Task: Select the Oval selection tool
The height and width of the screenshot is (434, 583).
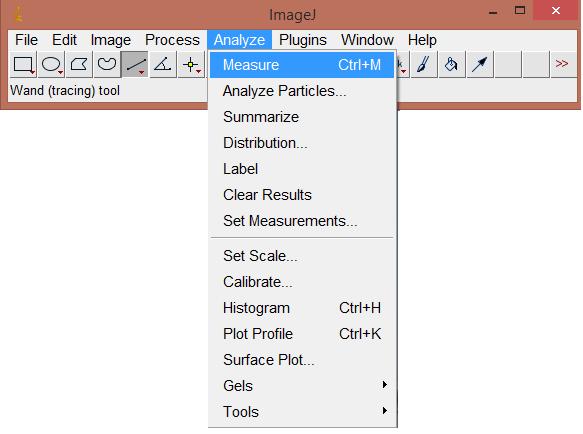Action: point(51,65)
